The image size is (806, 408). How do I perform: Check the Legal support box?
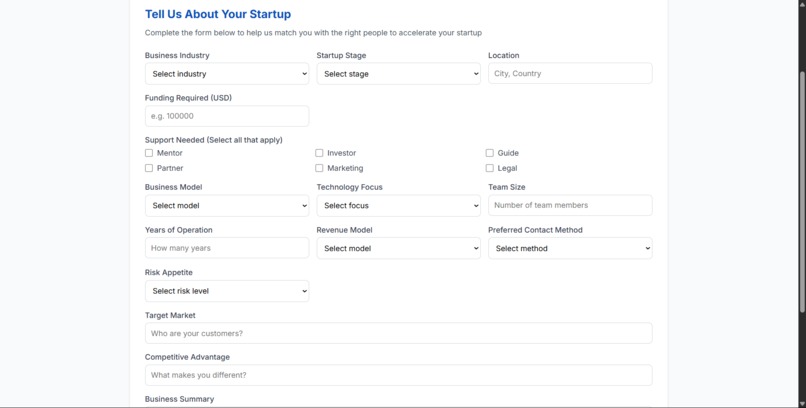pyautogui.click(x=490, y=168)
